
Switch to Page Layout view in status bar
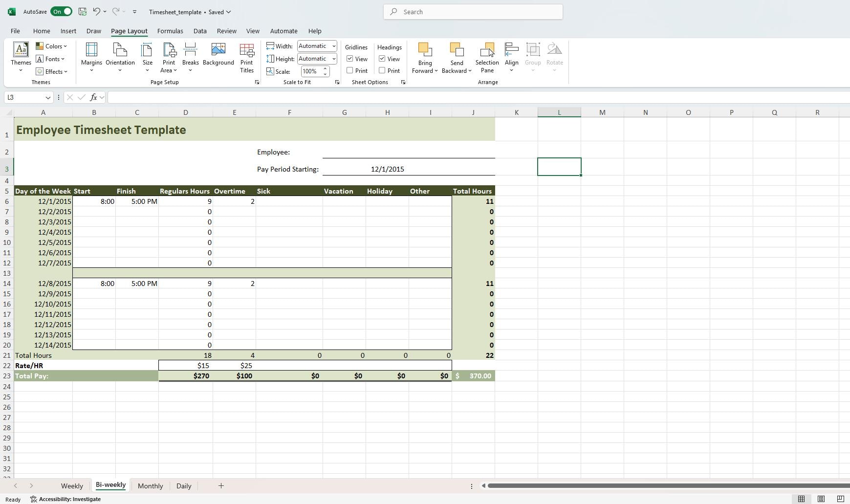click(x=821, y=499)
